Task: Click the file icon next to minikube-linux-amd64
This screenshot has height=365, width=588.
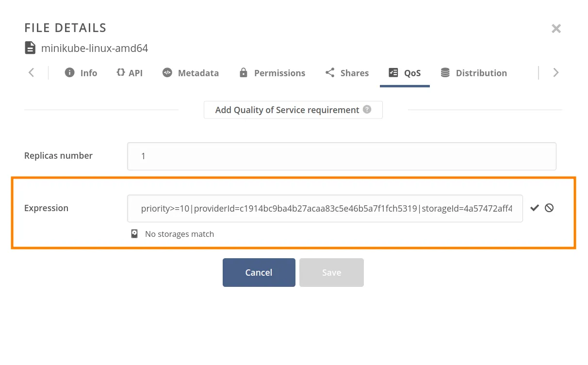Action: (x=30, y=48)
